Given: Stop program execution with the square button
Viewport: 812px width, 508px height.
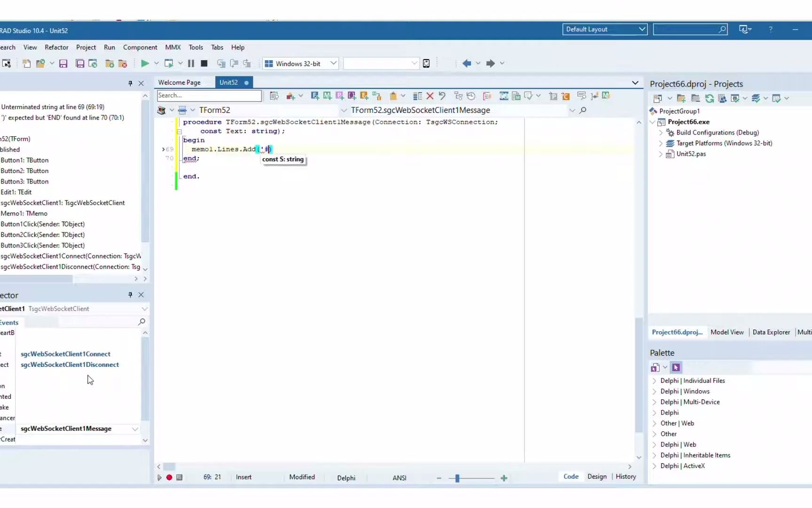Looking at the screenshot, I should click(x=204, y=63).
